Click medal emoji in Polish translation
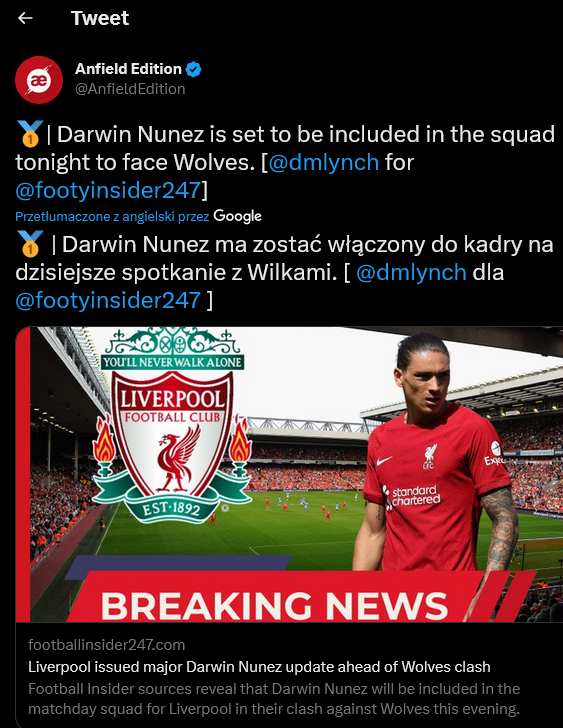 30,244
